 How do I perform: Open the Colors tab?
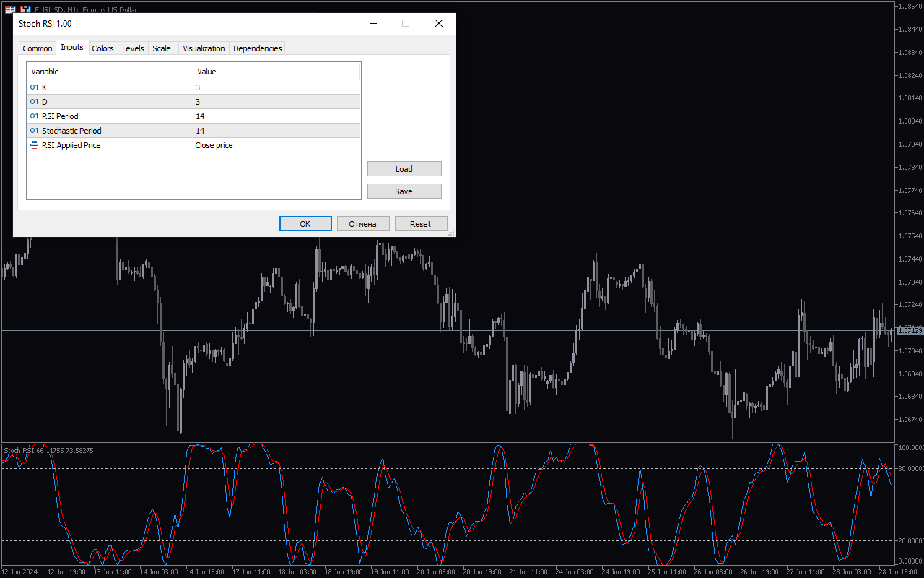(x=103, y=48)
